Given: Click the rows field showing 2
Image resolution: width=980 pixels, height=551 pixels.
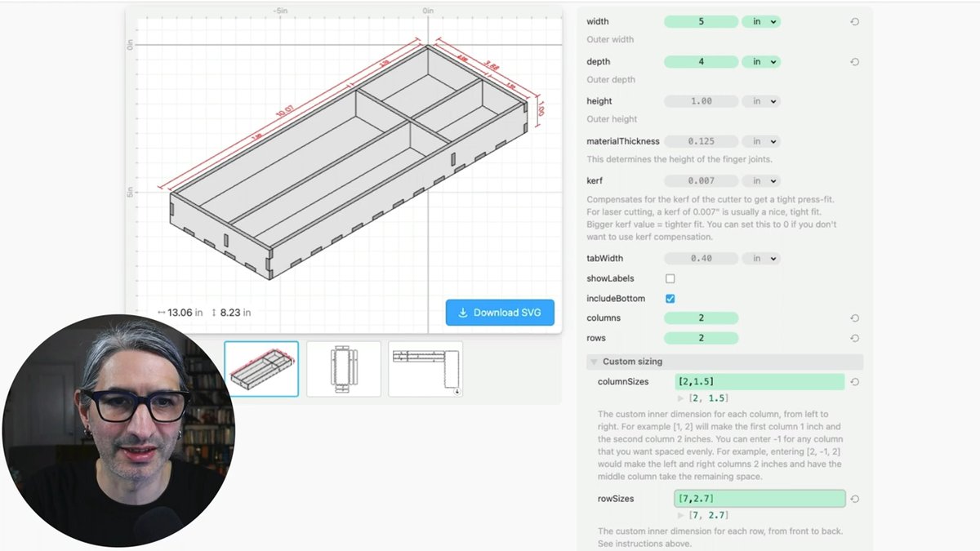Looking at the screenshot, I should [x=701, y=338].
